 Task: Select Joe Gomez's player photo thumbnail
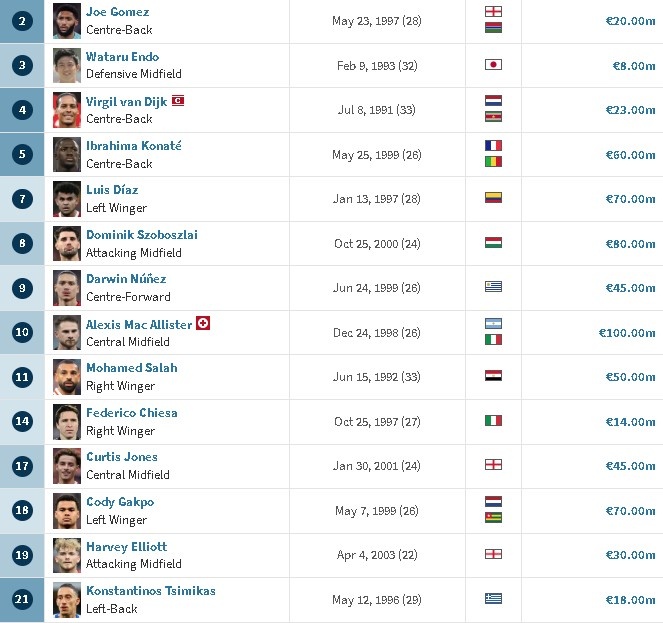[x=67, y=21]
